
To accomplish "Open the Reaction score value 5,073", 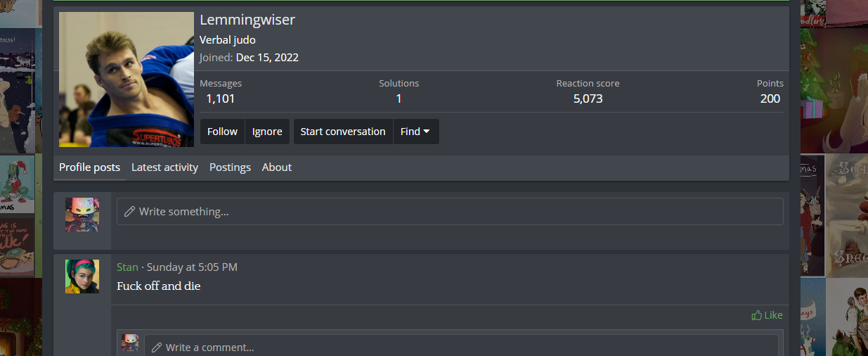I will (x=588, y=98).
